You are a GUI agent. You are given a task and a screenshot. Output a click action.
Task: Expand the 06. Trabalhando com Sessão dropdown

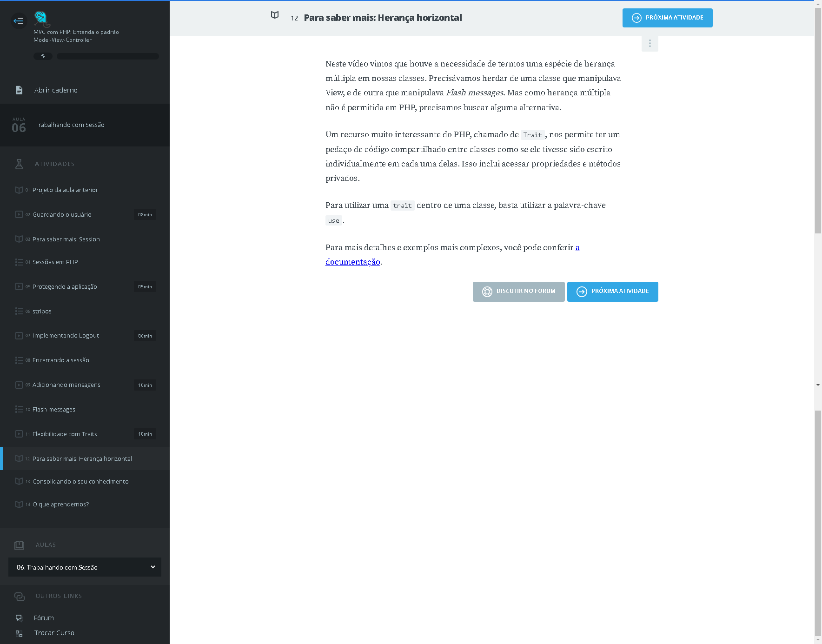85,567
